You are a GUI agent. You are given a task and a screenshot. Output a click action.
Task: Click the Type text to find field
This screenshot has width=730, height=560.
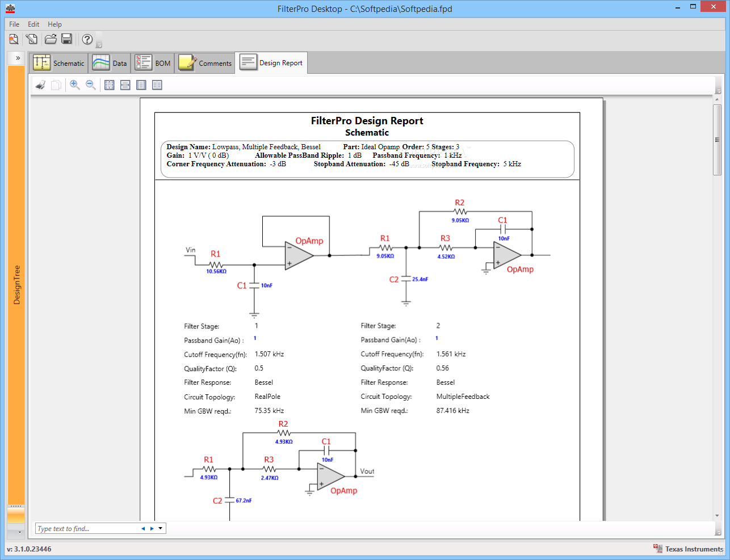(x=87, y=529)
